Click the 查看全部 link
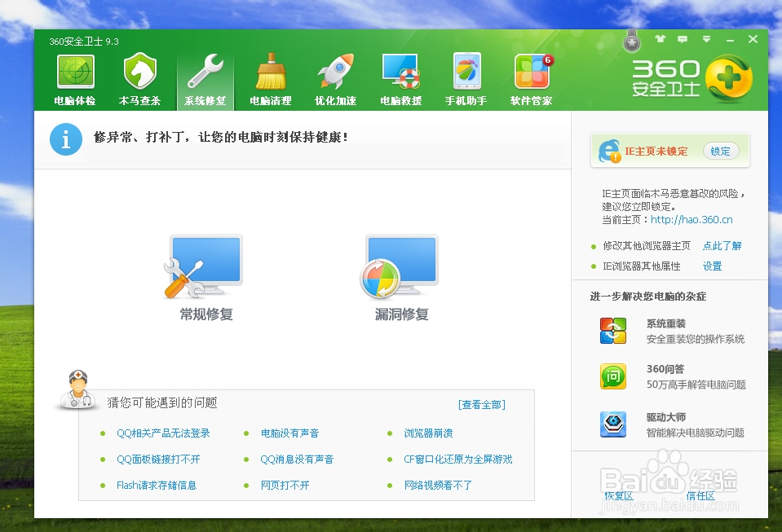 click(x=482, y=404)
